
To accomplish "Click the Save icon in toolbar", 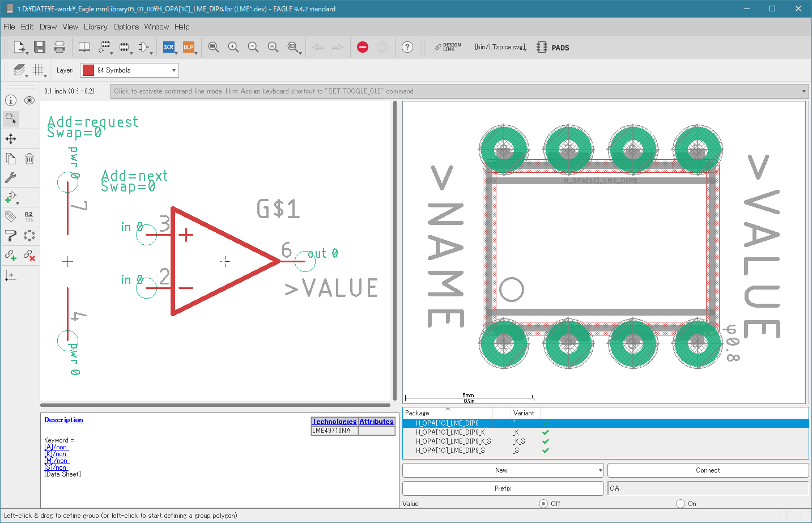I will (40, 47).
